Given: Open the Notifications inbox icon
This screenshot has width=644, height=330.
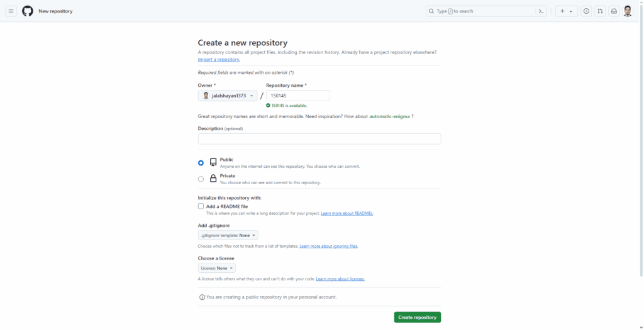Looking at the screenshot, I should [x=614, y=11].
